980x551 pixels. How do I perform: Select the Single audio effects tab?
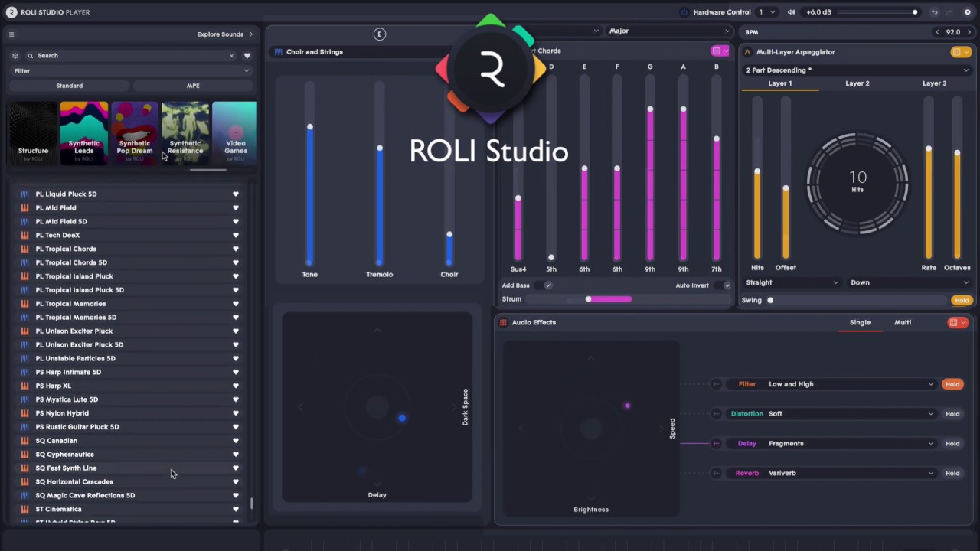[x=860, y=323]
